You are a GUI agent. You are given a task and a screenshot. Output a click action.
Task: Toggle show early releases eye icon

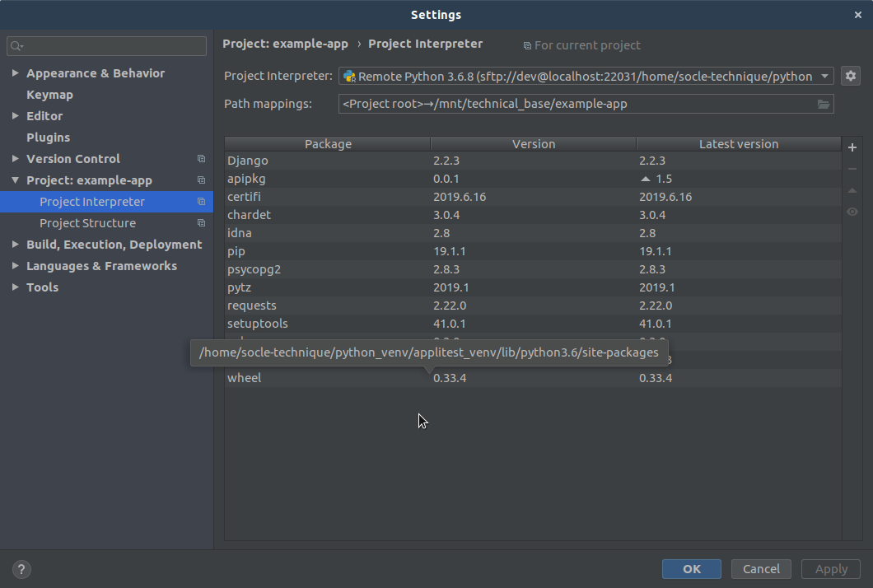852,212
